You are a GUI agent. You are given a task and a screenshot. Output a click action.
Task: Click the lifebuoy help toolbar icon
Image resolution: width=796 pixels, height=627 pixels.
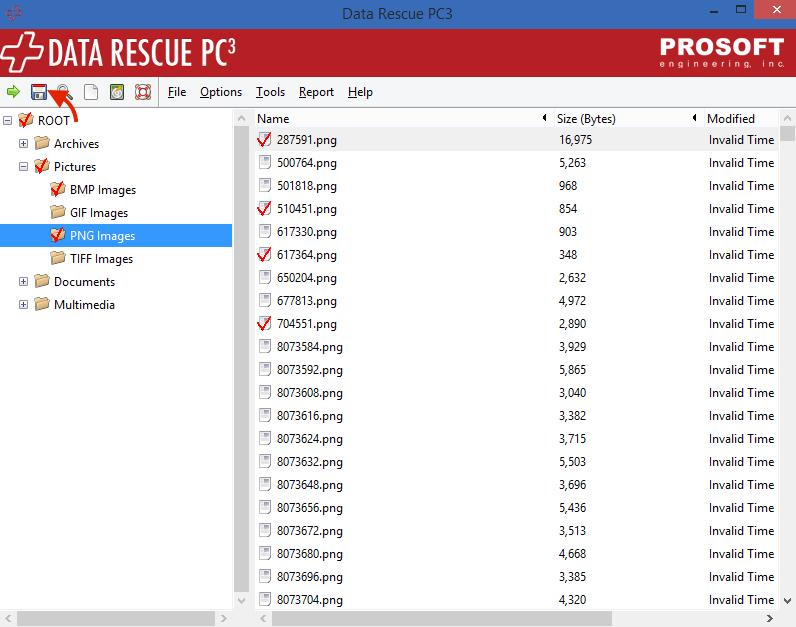[143, 92]
